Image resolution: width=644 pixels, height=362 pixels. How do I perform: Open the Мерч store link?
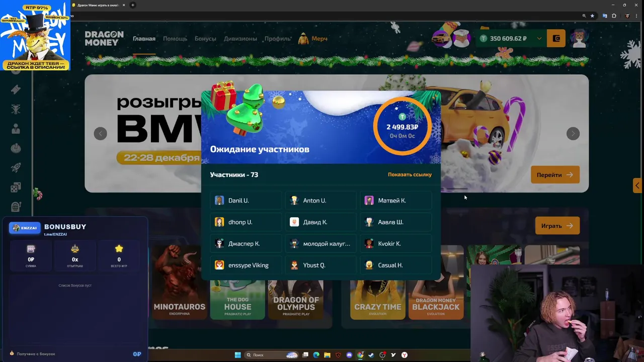click(x=313, y=39)
